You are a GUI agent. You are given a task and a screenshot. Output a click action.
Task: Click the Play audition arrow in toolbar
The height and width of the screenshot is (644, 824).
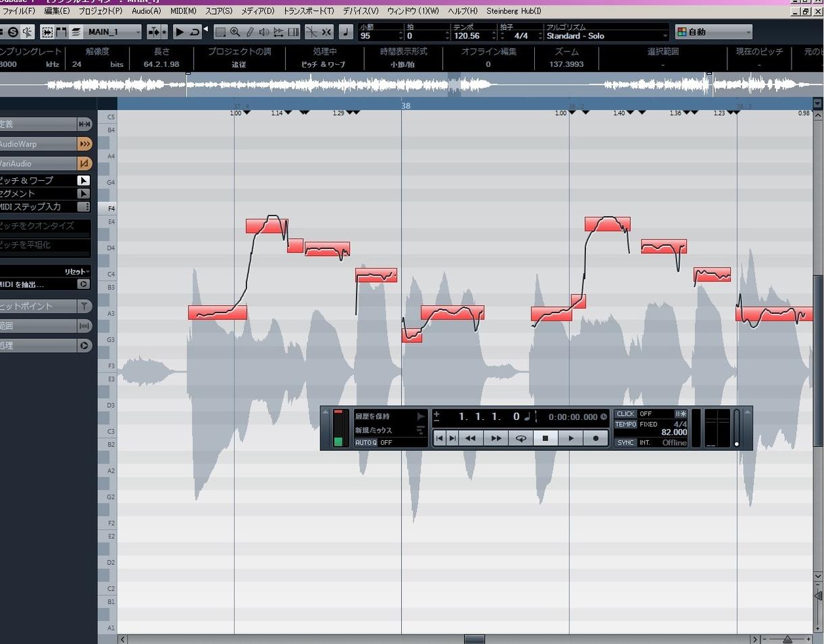click(180, 32)
